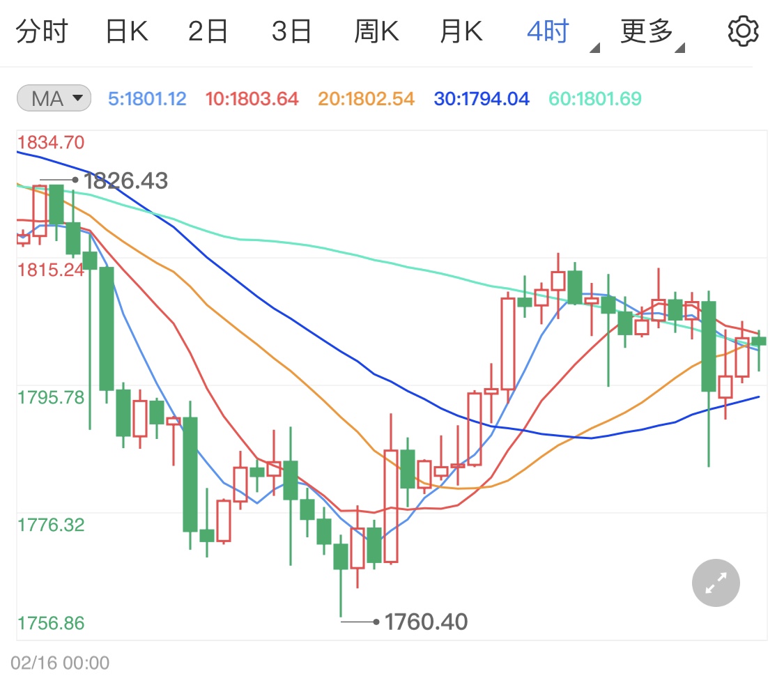Click the axis label 1795.78

tap(51, 397)
